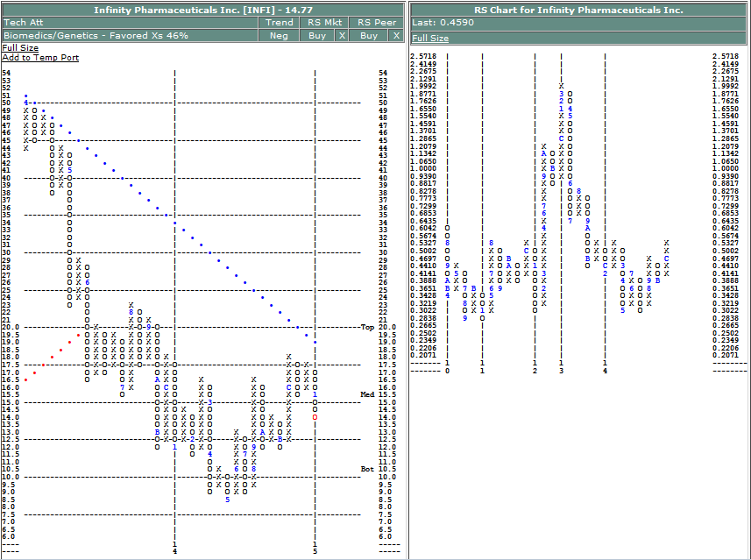
Task: Select the Infinity Pharmaceuticals [INFI] - 14.77 title
Action: coord(203,10)
